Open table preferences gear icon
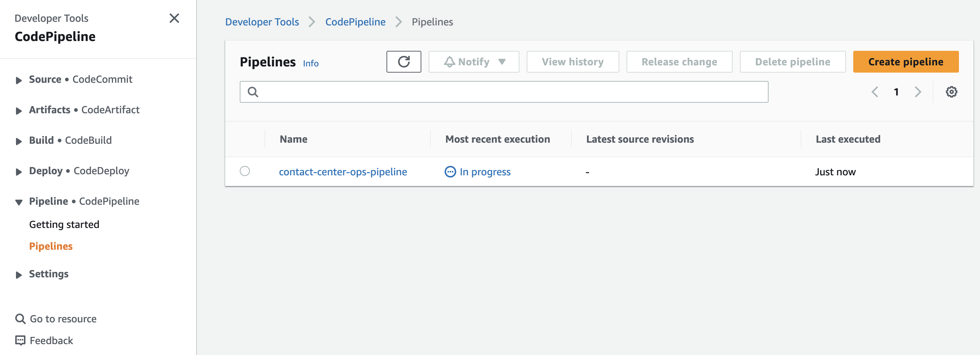The image size is (980, 355). click(951, 91)
